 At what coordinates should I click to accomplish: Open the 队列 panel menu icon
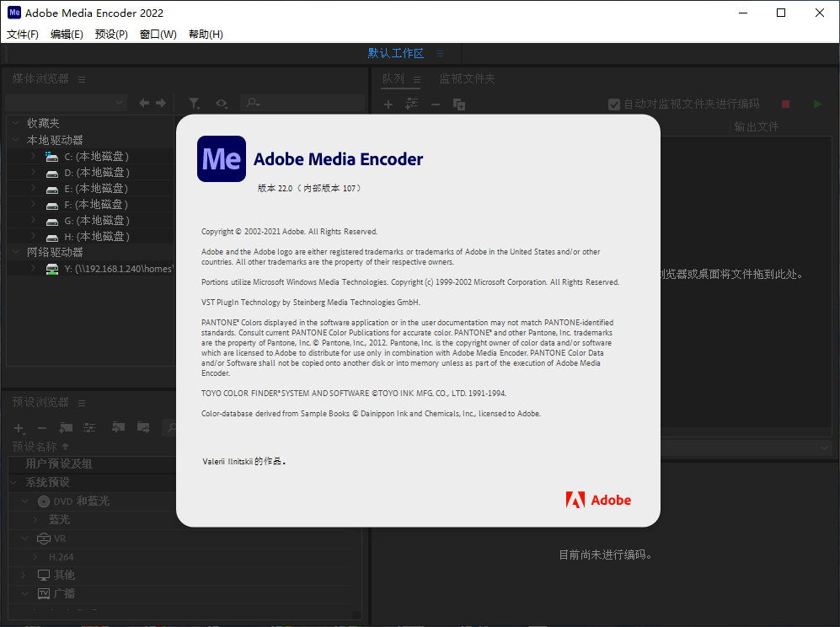coord(417,79)
